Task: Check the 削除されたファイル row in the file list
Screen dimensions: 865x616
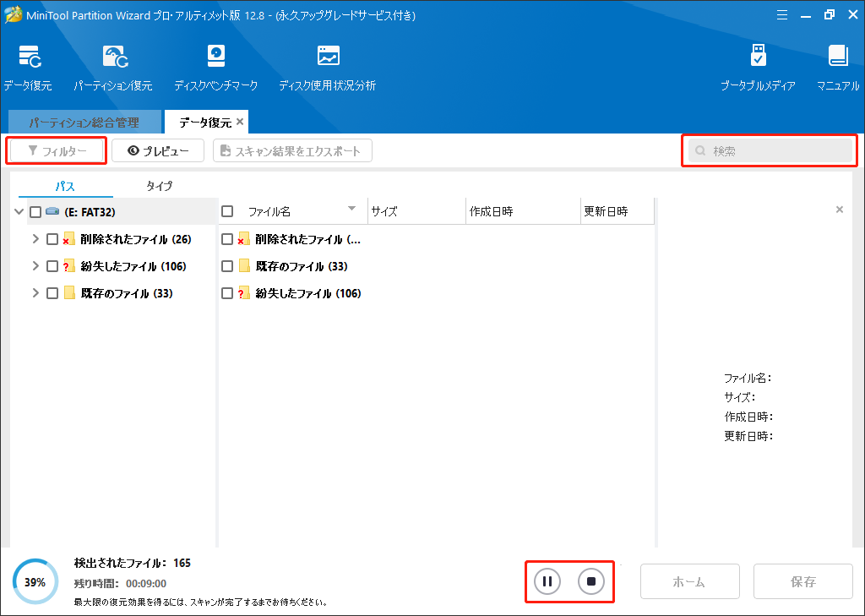Action: 227,239
